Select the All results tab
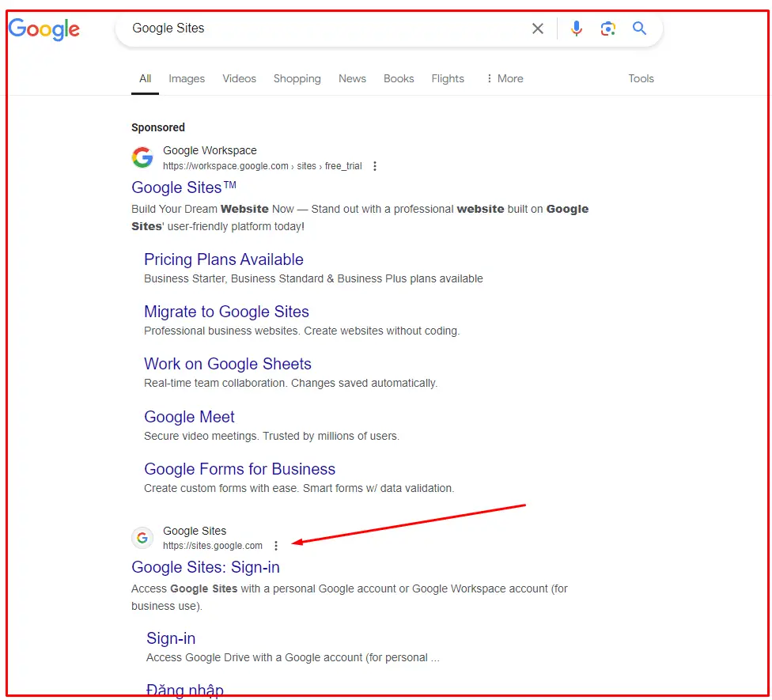Viewport: 772px width, 700px height. [145, 79]
